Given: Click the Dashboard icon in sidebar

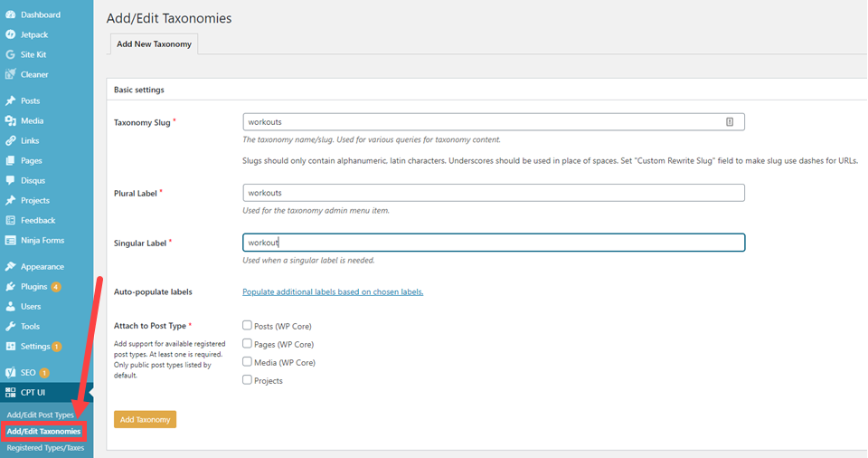Looking at the screenshot, I should (10, 15).
